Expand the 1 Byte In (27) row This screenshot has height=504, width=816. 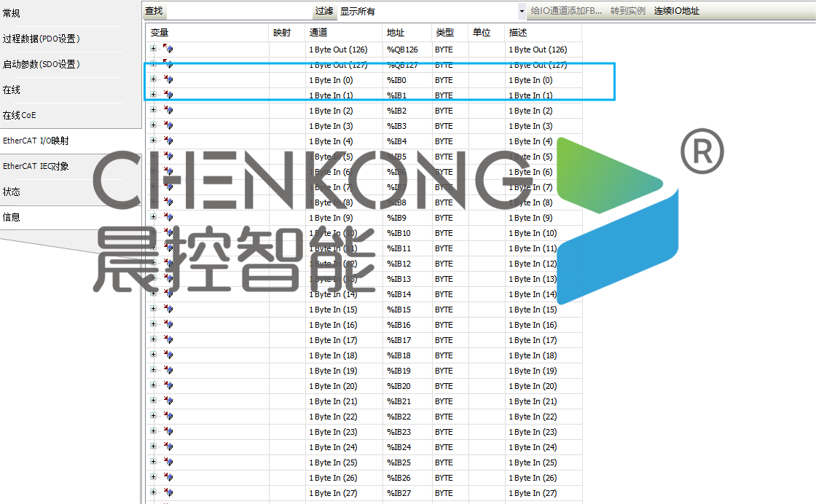click(x=153, y=492)
